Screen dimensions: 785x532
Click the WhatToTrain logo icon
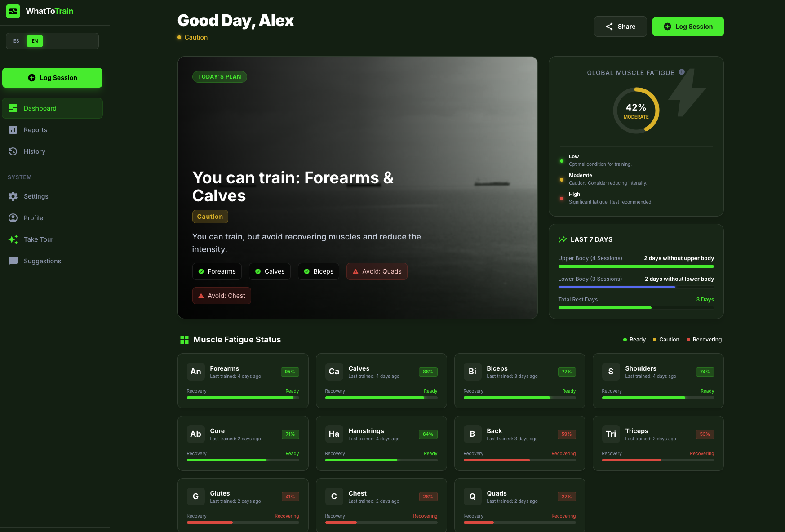(x=13, y=11)
